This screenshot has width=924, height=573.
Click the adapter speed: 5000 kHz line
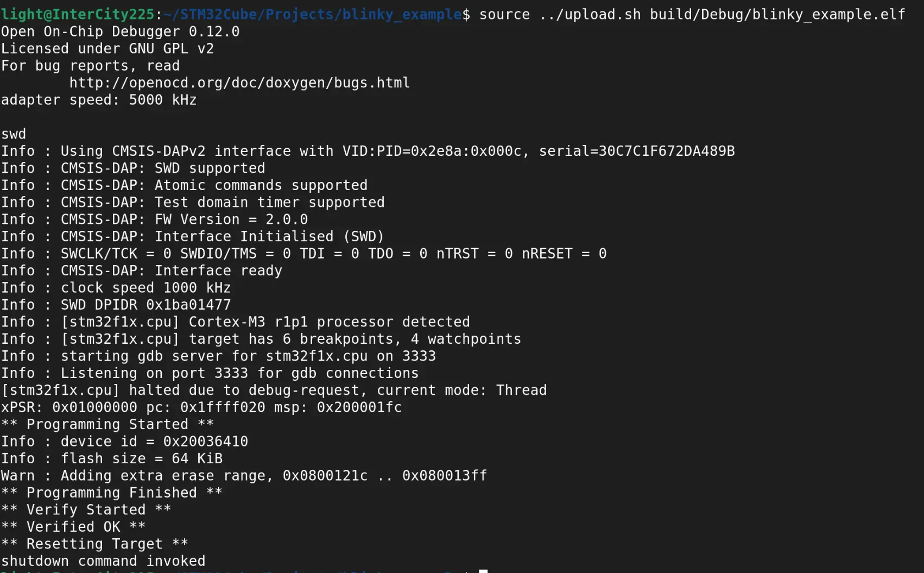99,100
